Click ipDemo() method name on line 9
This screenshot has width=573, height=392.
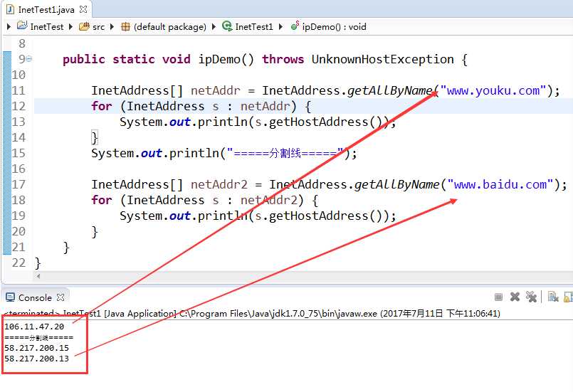[x=226, y=59]
